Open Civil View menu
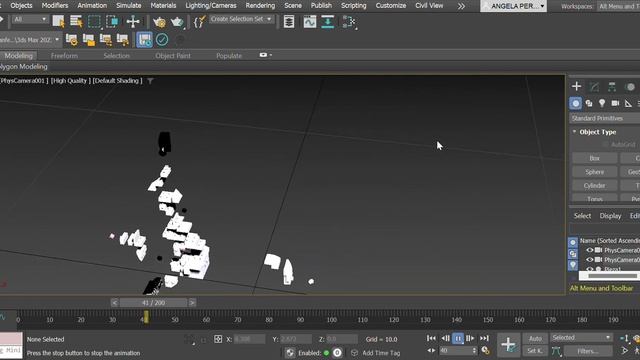This screenshot has width=640, height=360. pyautogui.click(x=429, y=6)
